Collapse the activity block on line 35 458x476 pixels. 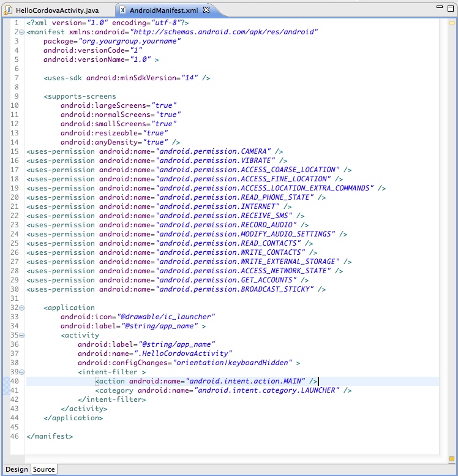pos(22,335)
